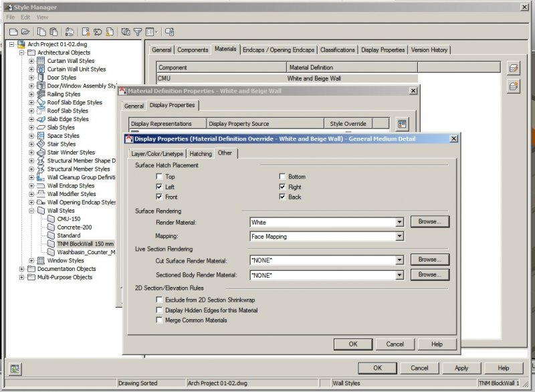Select the CMU-150 wall style

click(x=68, y=219)
